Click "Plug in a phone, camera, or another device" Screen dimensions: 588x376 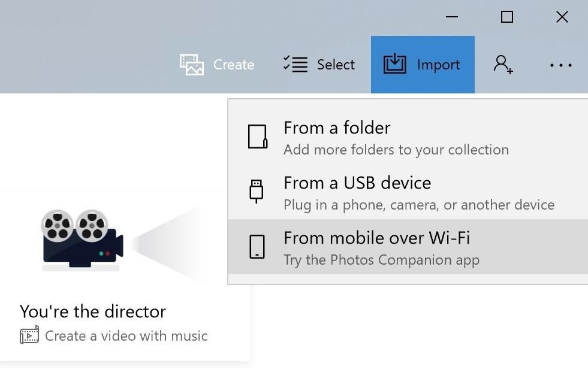click(x=418, y=205)
